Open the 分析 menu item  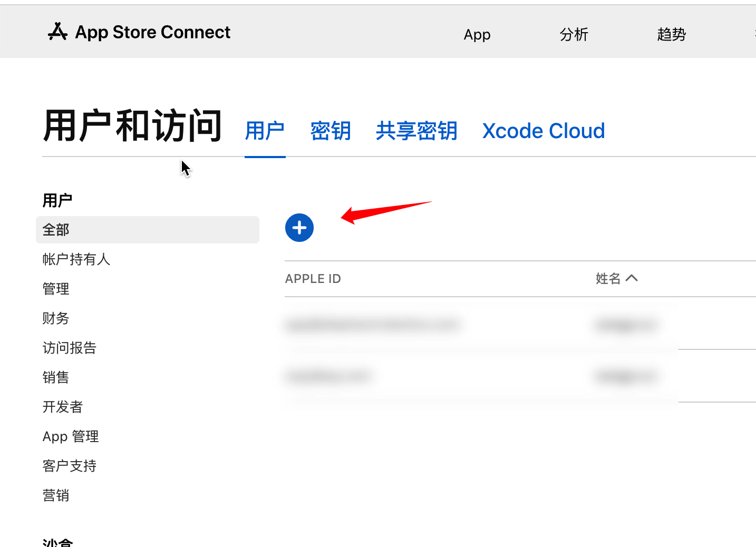pyautogui.click(x=574, y=35)
